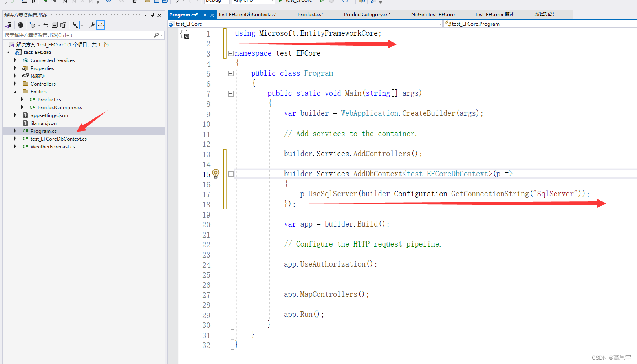This screenshot has height=364, width=637.
Task: Open ProductCategory.cs in Solution Explorer
Action: click(60, 107)
